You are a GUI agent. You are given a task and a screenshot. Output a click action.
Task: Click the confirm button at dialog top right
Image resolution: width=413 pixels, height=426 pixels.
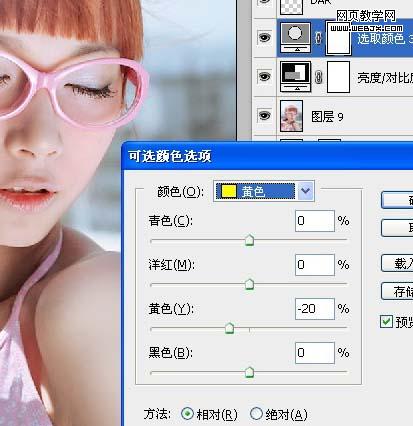point(397,200)
